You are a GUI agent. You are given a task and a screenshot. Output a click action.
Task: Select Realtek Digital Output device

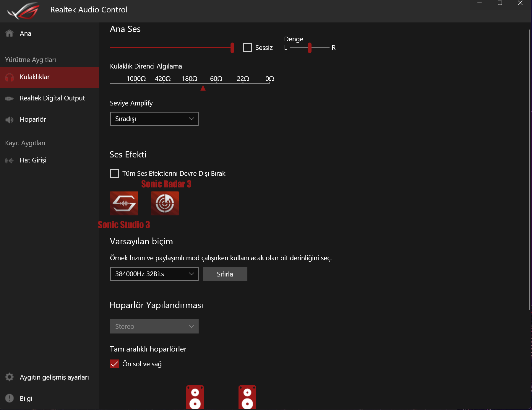[49, 98]
